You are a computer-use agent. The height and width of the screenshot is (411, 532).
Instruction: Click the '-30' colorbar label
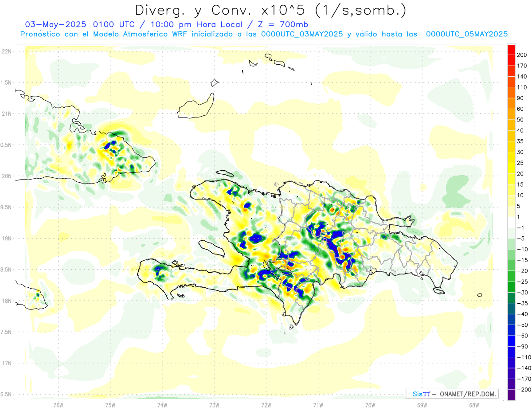(x=523, y=293)
